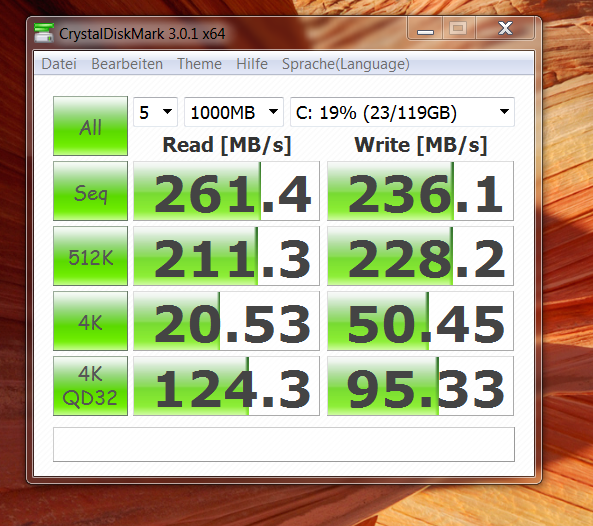The height and width of the screenshot is (526, 593).
Task: Run the 4K benchmark
Action: 90,321
